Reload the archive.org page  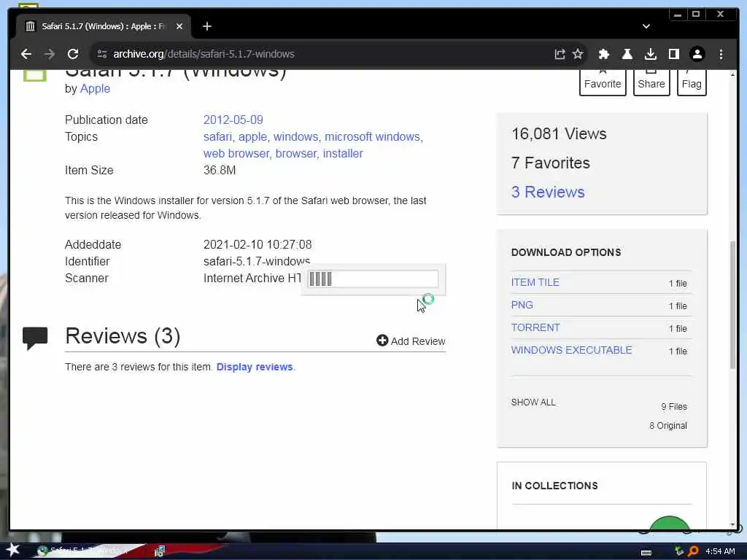point(73,54)
